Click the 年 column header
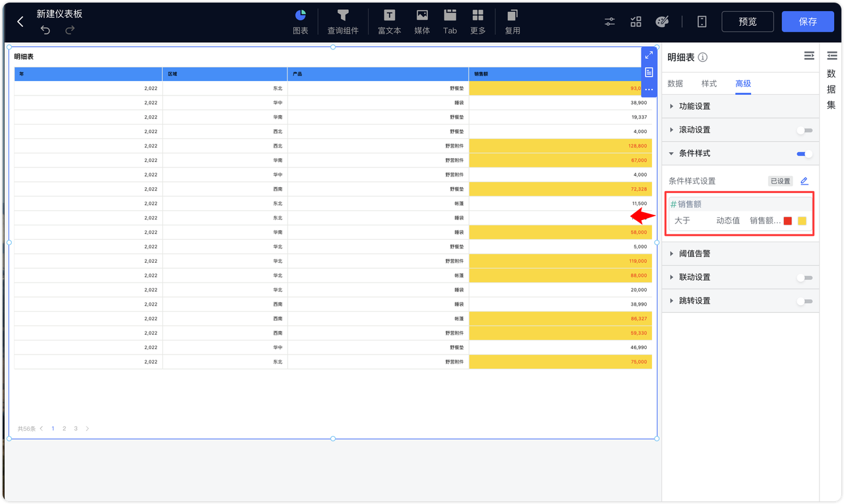This screenshot has height=504, width=844. tap(88, 74)
